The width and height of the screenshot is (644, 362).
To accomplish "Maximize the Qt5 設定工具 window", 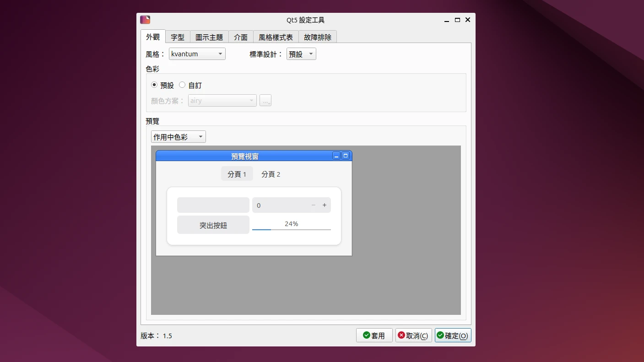I will 457,20.
